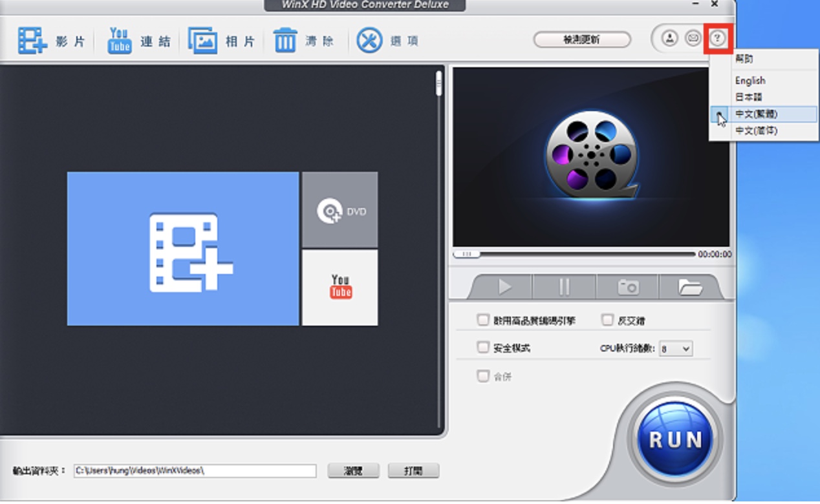The height and width of the screenshot is (504, 820).
Task: Toggle the 反交錯 deinterlace checkbox
Action: click(x=607, y=319)
